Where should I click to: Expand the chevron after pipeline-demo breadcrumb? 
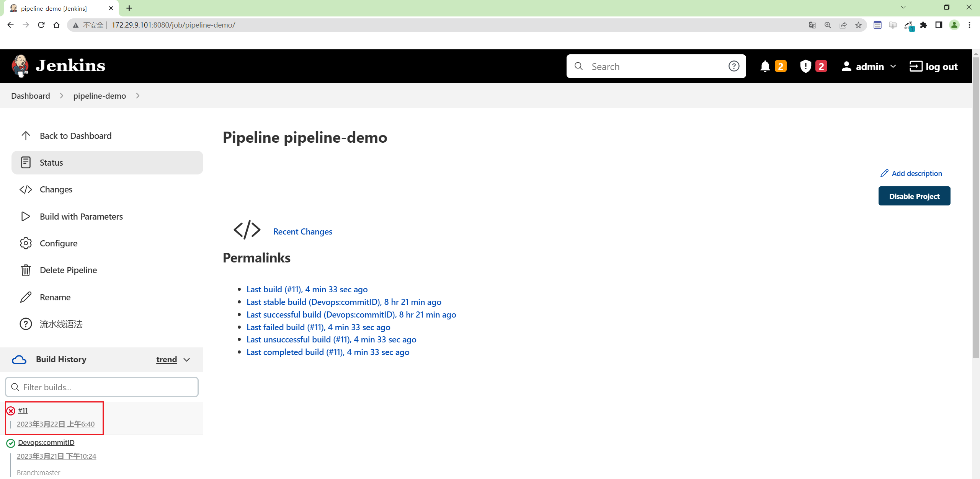pos(137,96)
